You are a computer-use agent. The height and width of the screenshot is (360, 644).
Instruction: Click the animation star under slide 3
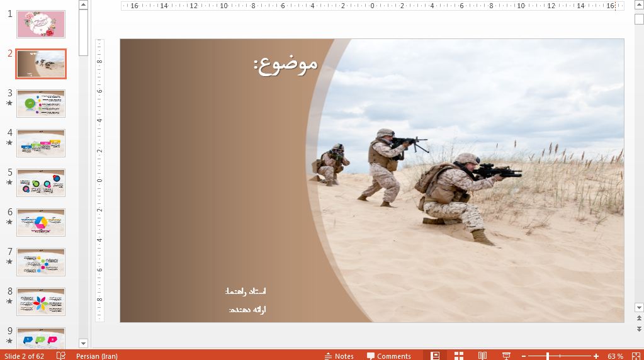click(9, 103)
